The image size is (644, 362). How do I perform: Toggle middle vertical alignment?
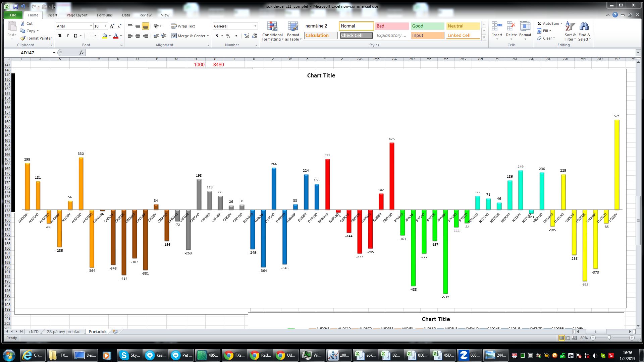point(138,26)
